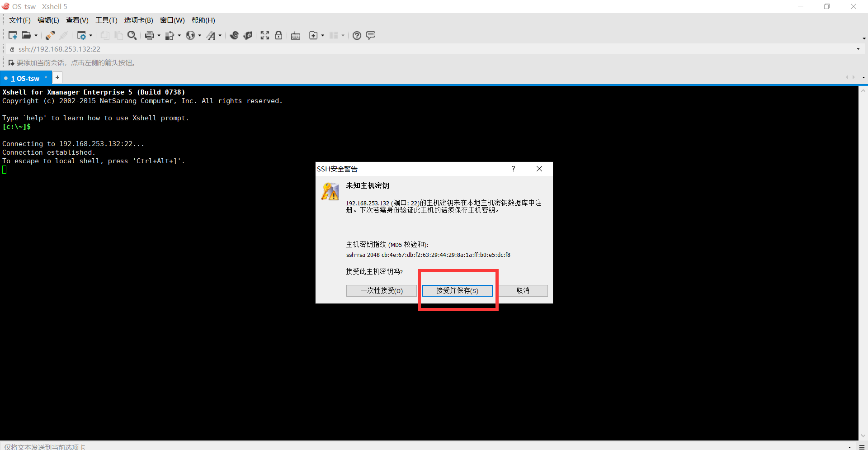The image size is (868, 450).
Task: Click the greyed Copy icon
Action: point(105,35)
